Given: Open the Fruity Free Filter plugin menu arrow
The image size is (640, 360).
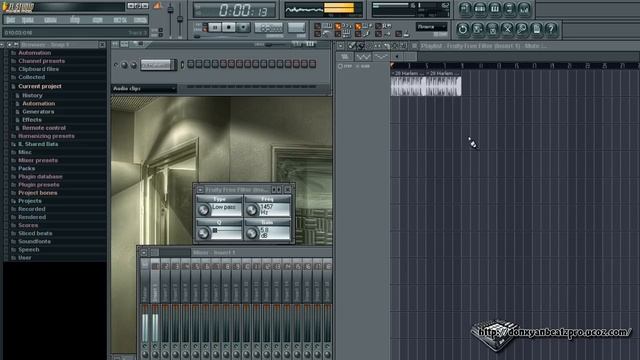Looking at the screenshot, I should point(200,190).
